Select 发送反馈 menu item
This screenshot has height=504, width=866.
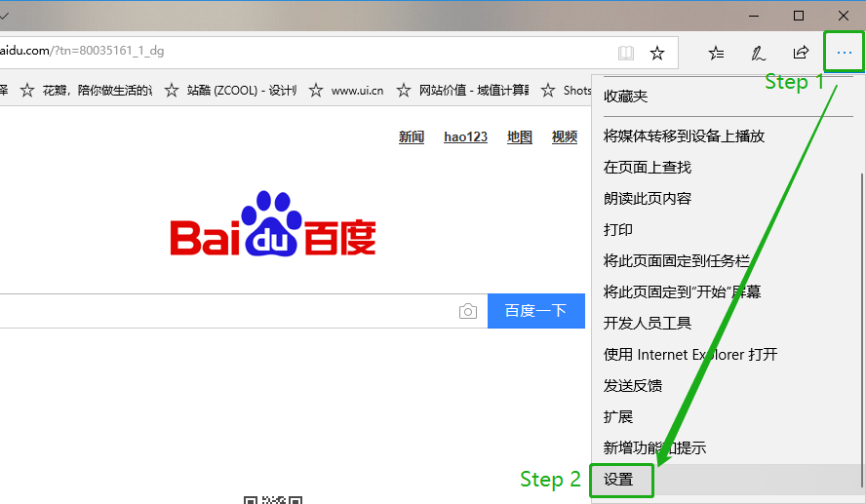(x=726, y=385)
